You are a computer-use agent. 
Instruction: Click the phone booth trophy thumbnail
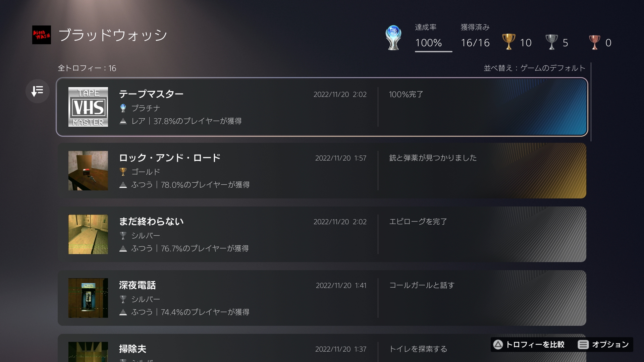click(x=88, y=298)
